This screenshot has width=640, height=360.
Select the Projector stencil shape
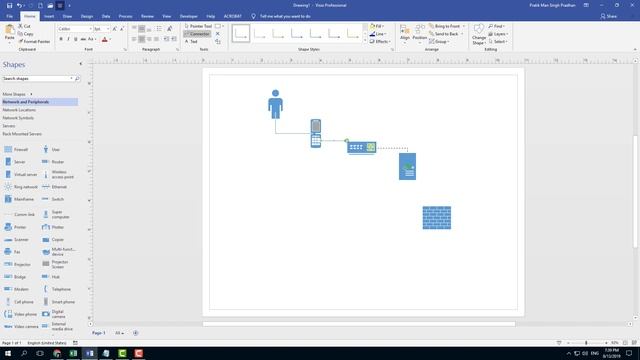(17, 264)
